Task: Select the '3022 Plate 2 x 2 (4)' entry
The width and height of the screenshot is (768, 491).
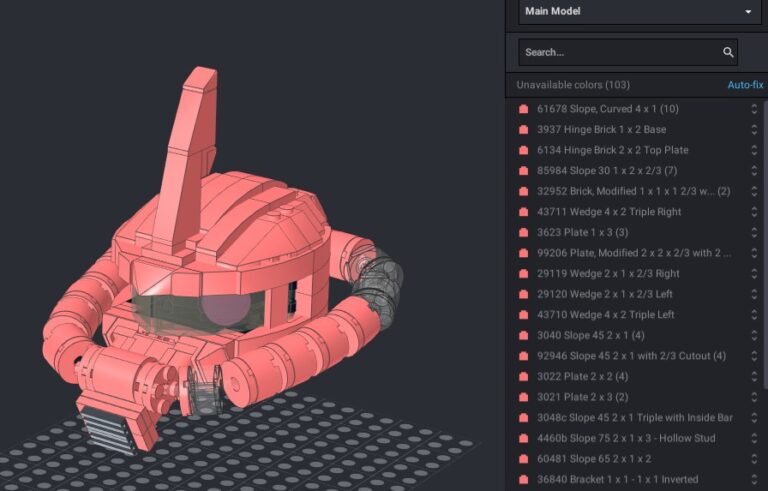Action: click(x=583, y=376)
